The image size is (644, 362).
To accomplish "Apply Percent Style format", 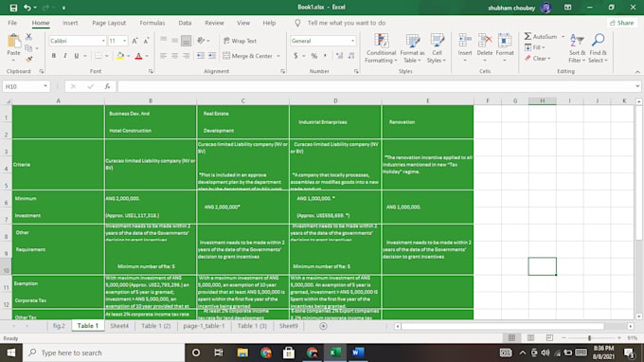I will tap(314, 56).
